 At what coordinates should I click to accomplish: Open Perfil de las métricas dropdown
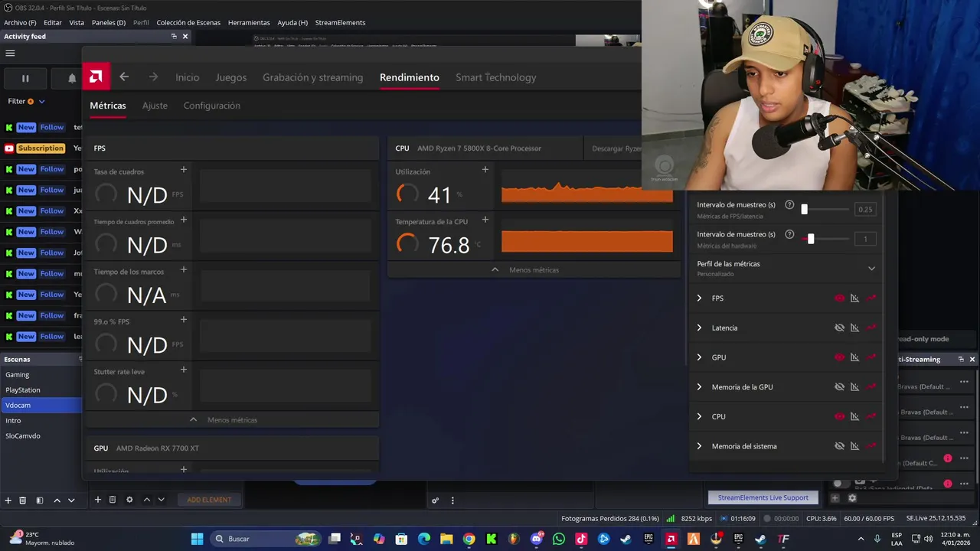click(x=871, y=268)
